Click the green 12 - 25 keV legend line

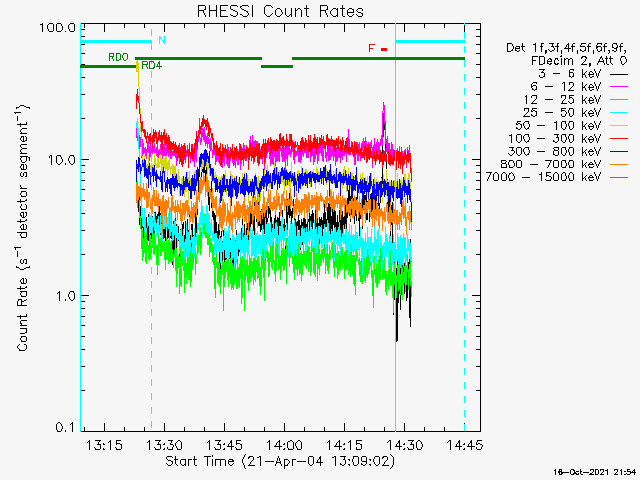[619, 100]
